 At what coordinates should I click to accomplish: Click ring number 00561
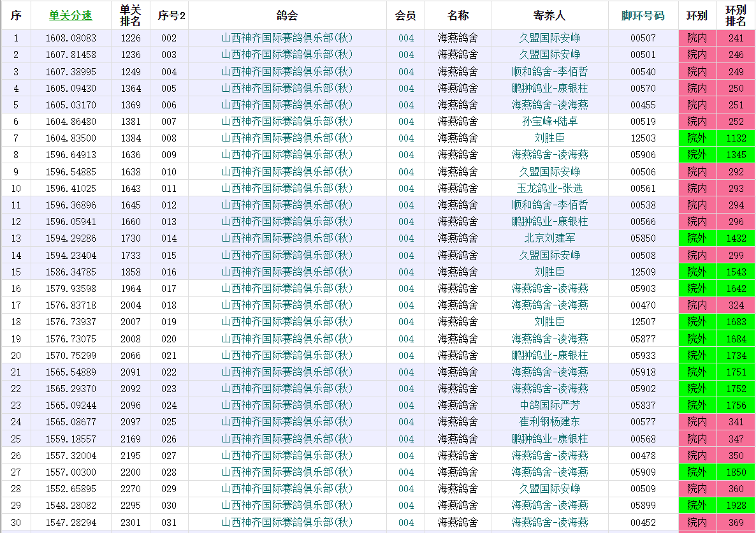(x=643, y=189)
